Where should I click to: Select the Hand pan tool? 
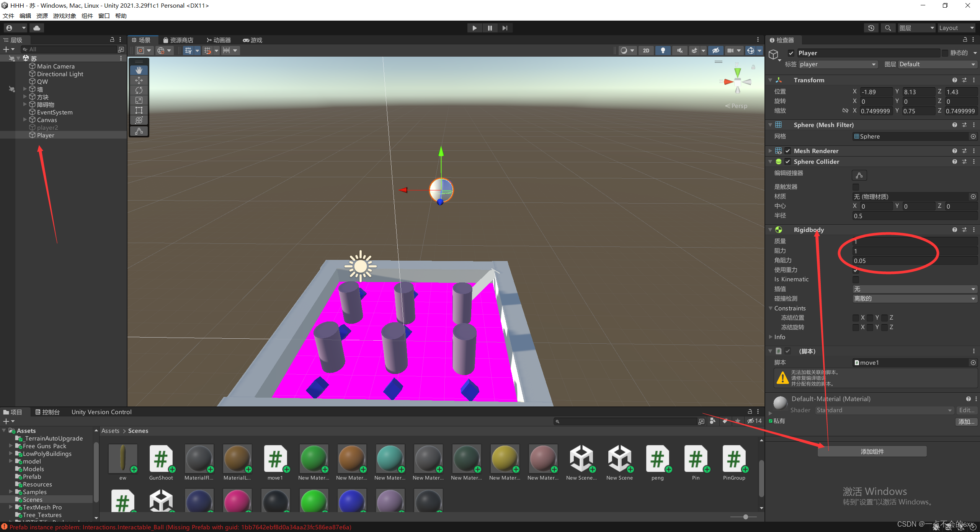pos(139,70)
